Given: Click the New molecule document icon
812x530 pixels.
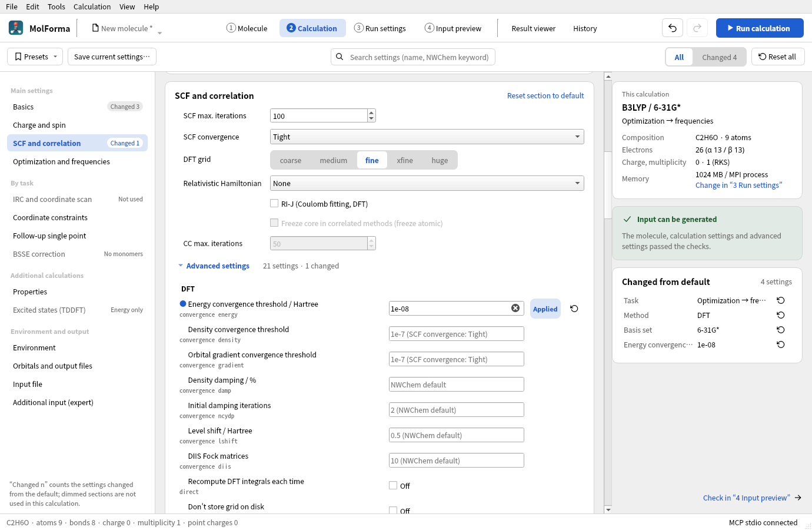Looking at the screenshot, I should pos(95,28).
